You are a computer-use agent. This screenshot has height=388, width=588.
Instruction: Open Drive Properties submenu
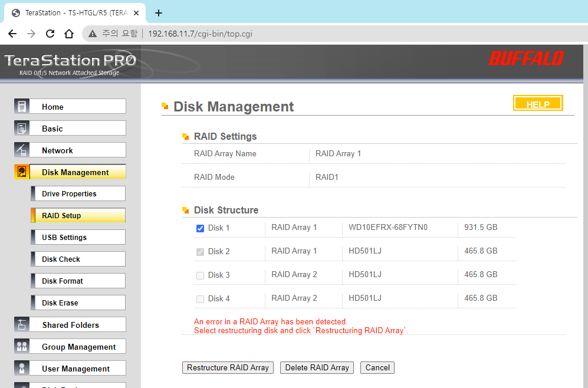pyautogui.click(x=78, y=193)
